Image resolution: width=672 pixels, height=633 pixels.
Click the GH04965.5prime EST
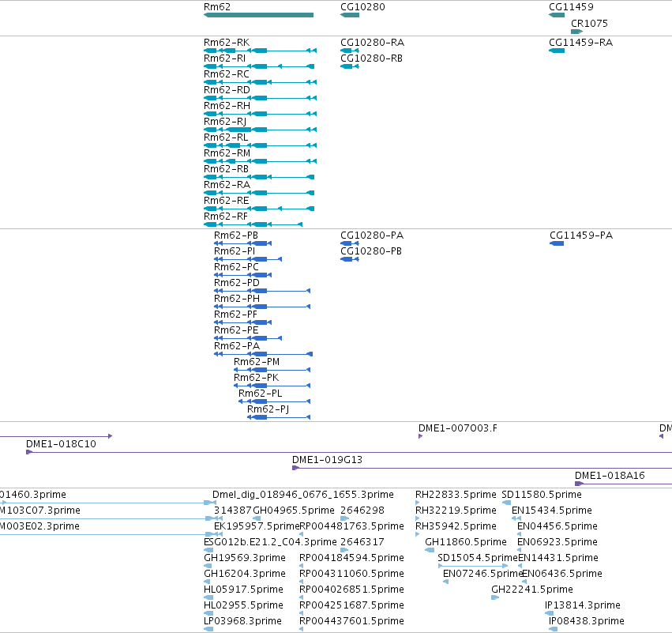[x=294, y=511]
